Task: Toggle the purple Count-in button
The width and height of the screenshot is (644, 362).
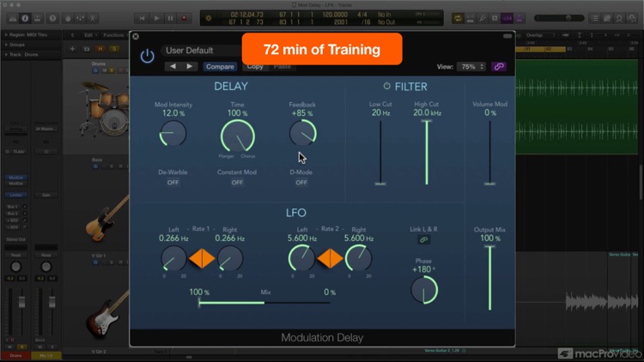Action: coord(507,19)
